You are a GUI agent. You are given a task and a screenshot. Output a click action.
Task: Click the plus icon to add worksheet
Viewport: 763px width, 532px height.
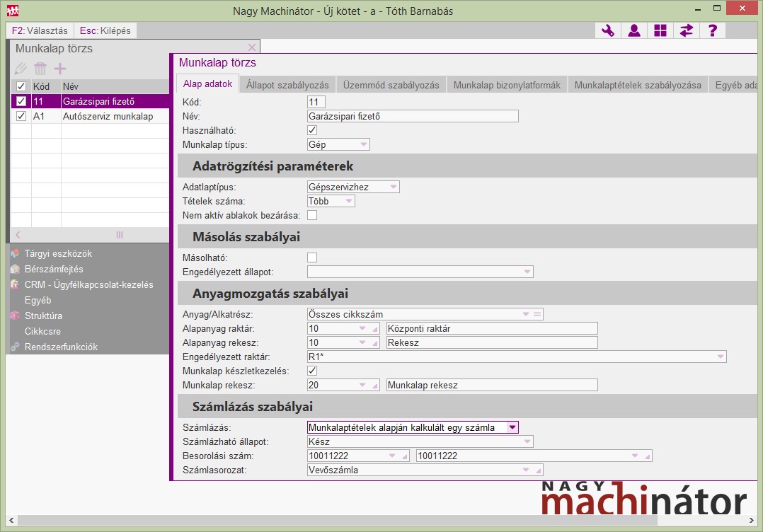tap(60, 69)
